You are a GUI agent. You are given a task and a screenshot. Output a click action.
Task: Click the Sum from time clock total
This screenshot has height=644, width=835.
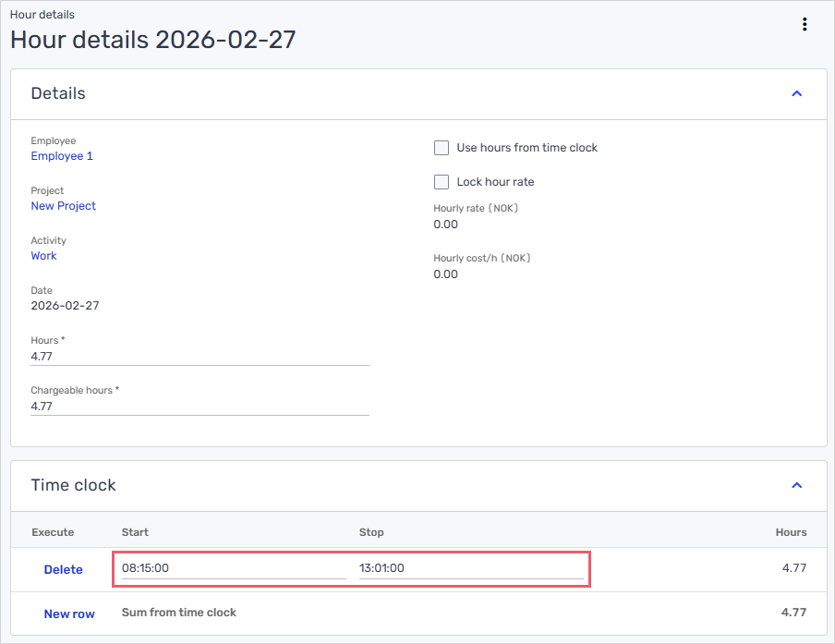(x=793, y=613)
